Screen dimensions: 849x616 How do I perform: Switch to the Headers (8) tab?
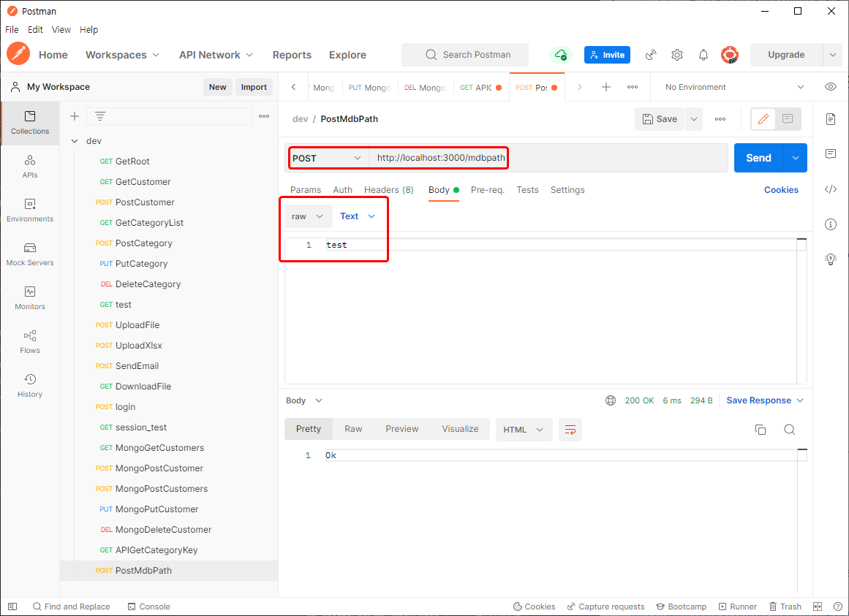tap(389, 190)
